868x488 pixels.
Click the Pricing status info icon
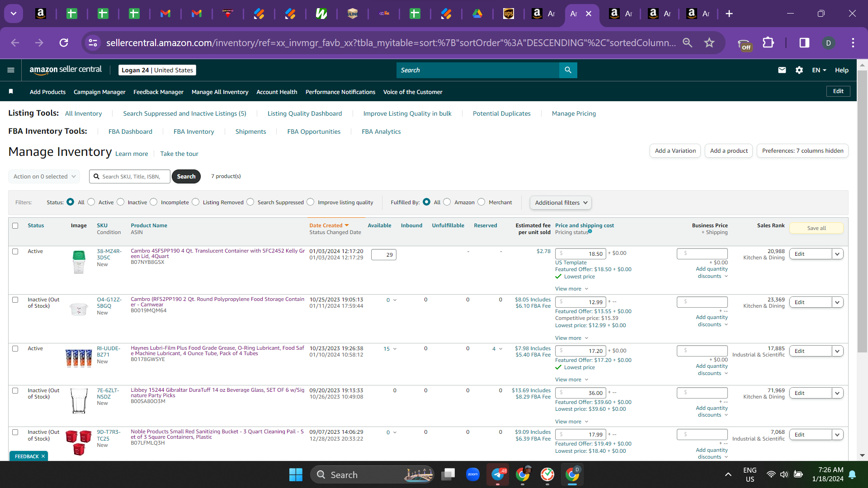pyautogui.click(x=590, y=231)
